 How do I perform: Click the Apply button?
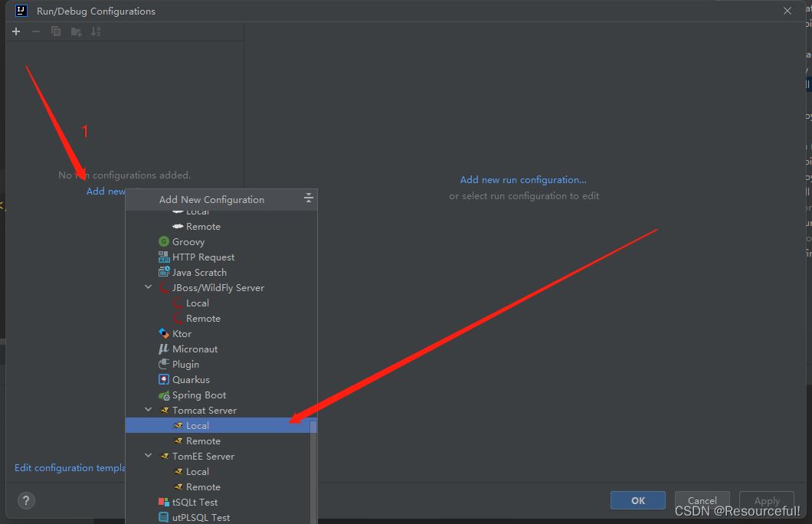point(767,501)
